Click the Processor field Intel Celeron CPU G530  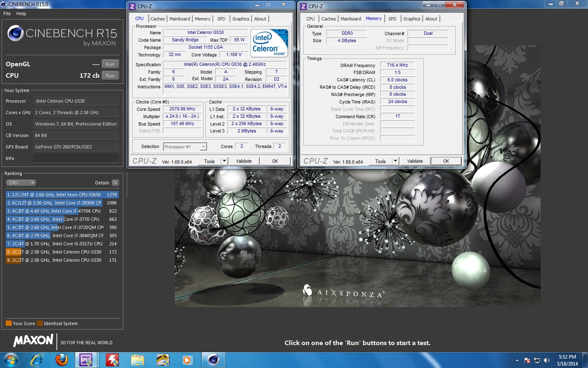coord(76,101)
